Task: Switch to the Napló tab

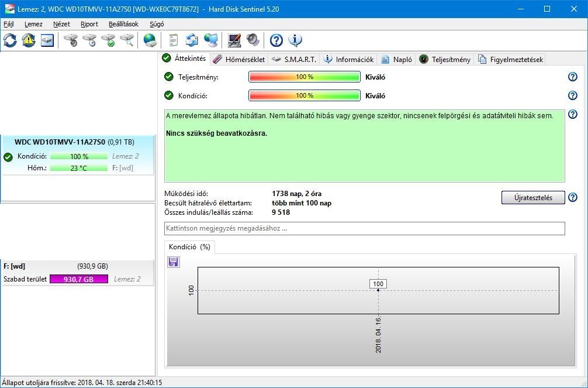Action: click(x=396, y=59)
